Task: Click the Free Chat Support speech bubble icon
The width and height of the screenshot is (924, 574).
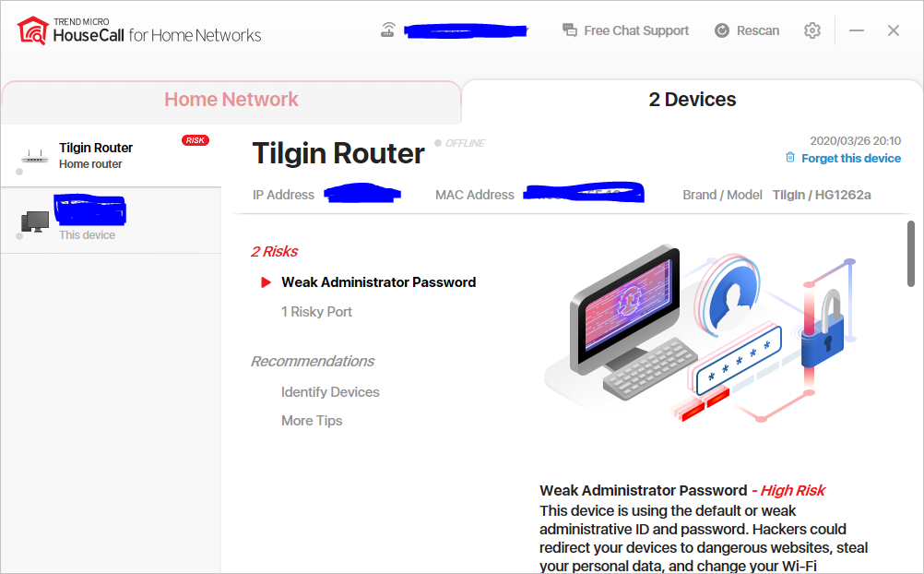Action: click(569, 30)
